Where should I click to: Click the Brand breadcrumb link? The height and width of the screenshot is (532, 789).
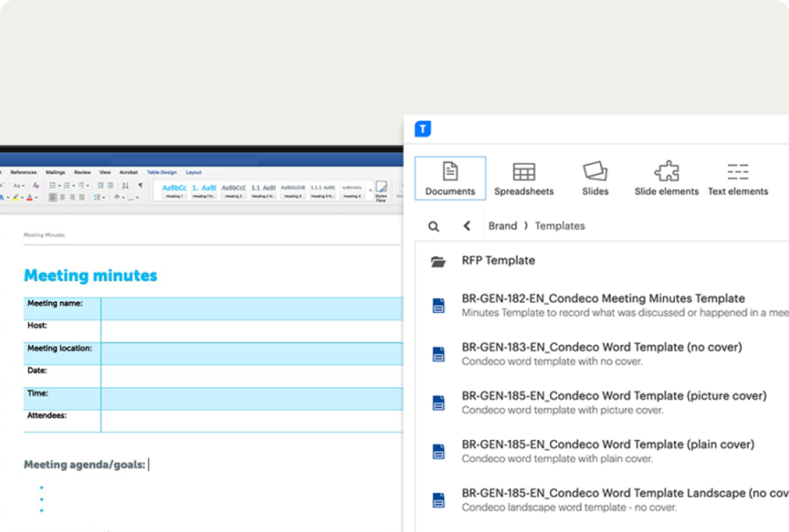pos(502,226)
